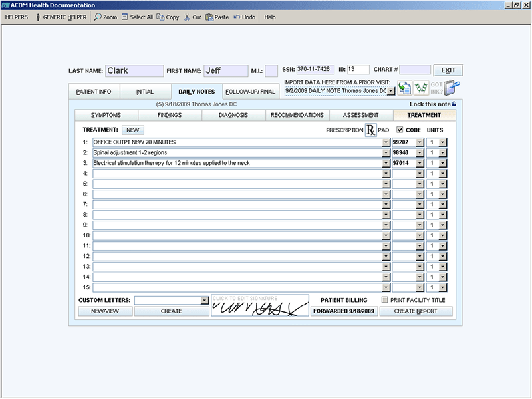
Task: Enable the Print Facility Title checkbox
Action: (384, 300)
